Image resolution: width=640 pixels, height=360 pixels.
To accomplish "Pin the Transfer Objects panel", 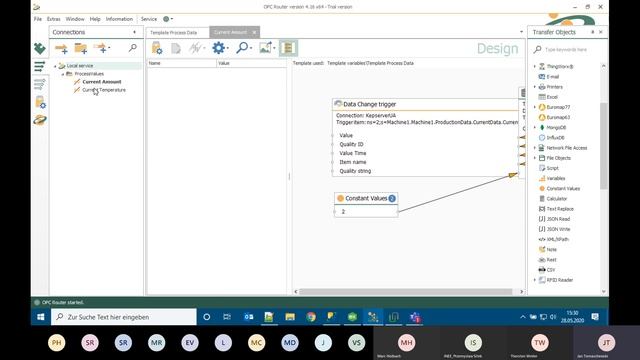I will [593, 32].
